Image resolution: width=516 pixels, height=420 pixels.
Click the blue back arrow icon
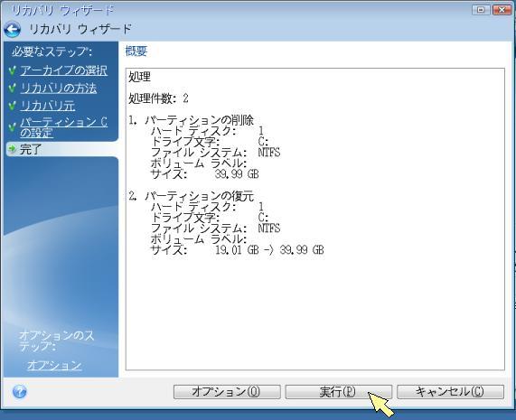(13, 30)
